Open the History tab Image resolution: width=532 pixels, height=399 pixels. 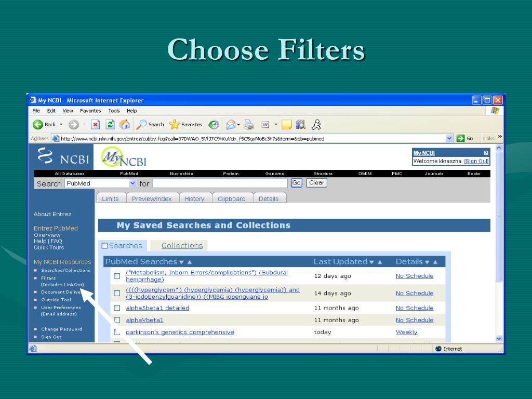(x=194, y=198)
